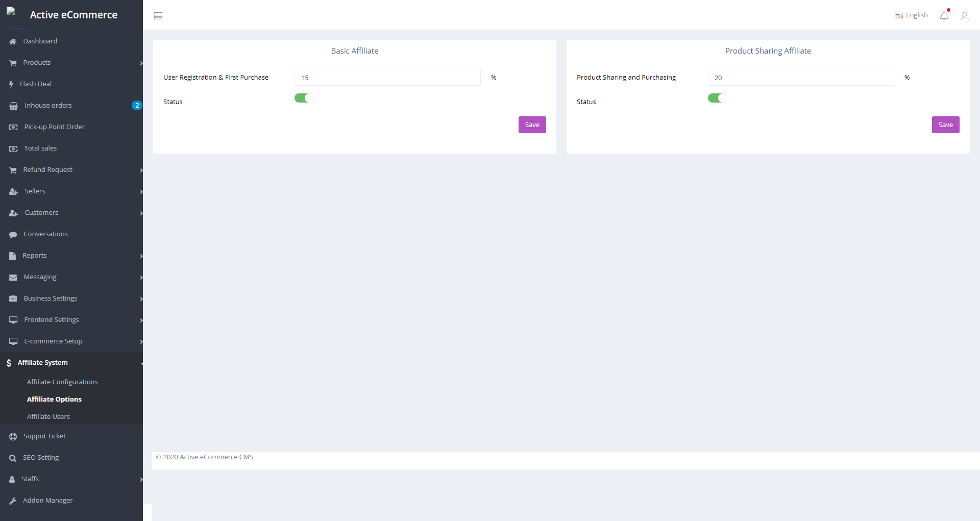Click the Conversations chat bubble icon
Viewport: 980px width, 521px height.
pos(13,235)
